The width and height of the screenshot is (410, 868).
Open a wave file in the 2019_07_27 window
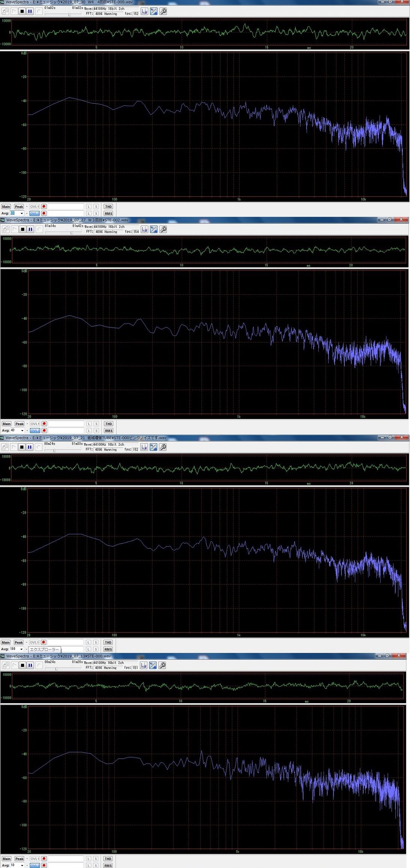point(6,229)
